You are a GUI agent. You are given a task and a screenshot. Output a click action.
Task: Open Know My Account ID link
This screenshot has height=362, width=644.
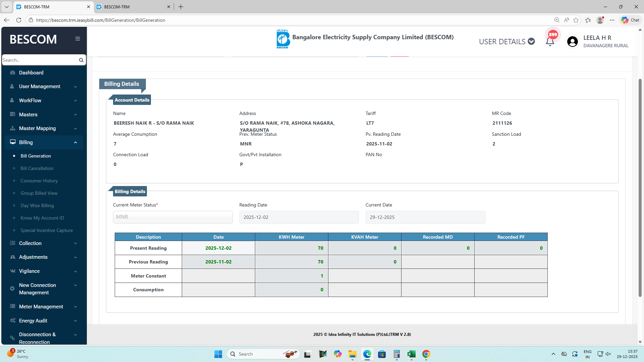42,218
